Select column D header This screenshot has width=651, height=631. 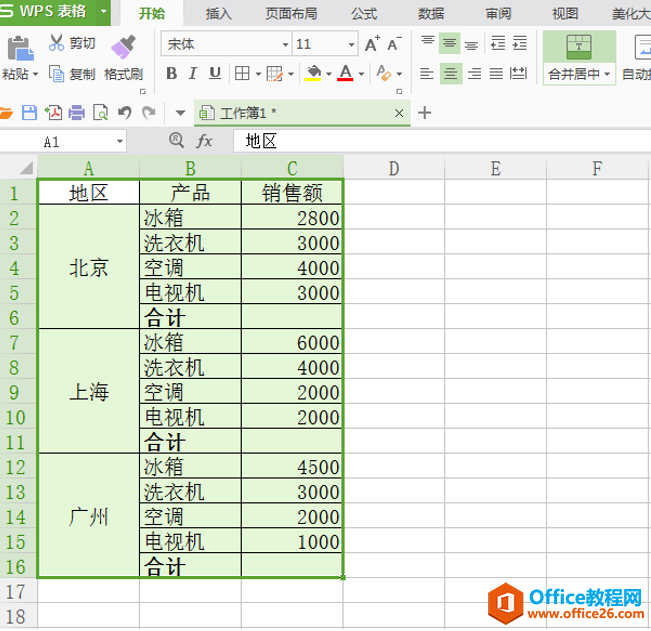point(394,168)
